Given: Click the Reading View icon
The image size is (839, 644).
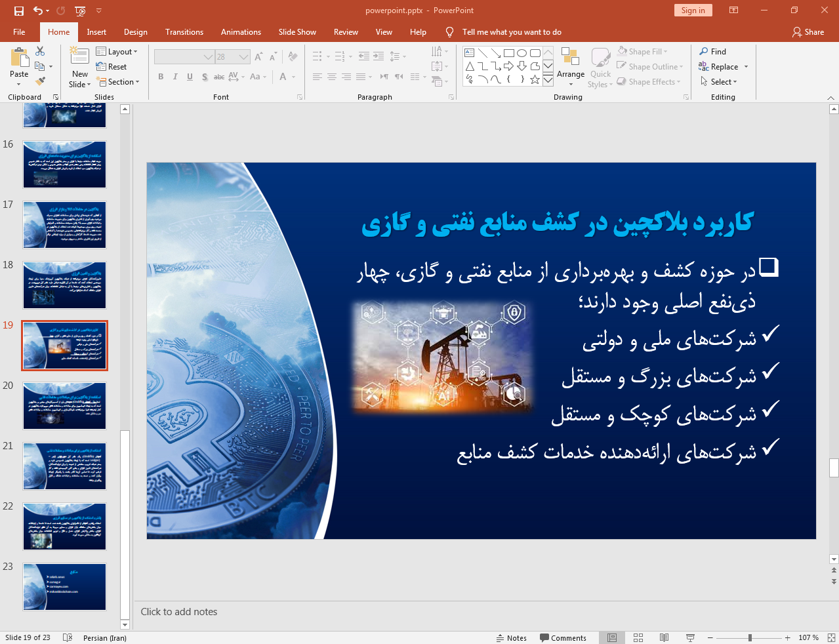Looking at the screenshot, I should 664,637.
